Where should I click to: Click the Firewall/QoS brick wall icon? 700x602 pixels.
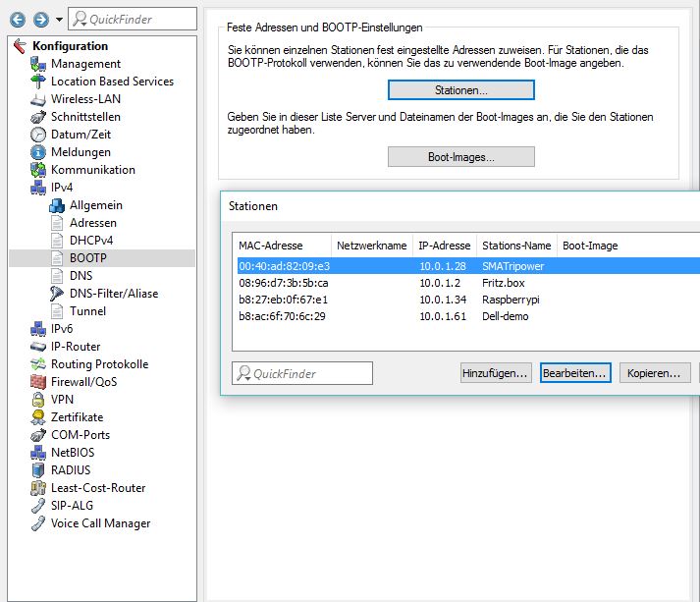[x=38, y=382]
